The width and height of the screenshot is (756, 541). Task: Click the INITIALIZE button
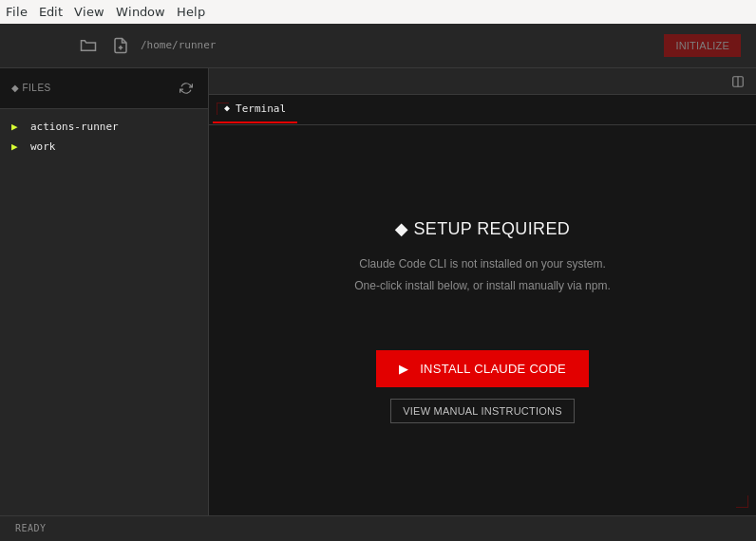coord(702,46)
